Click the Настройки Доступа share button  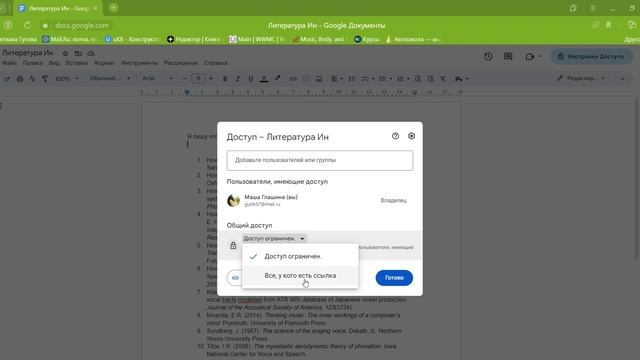click(591, 56)
